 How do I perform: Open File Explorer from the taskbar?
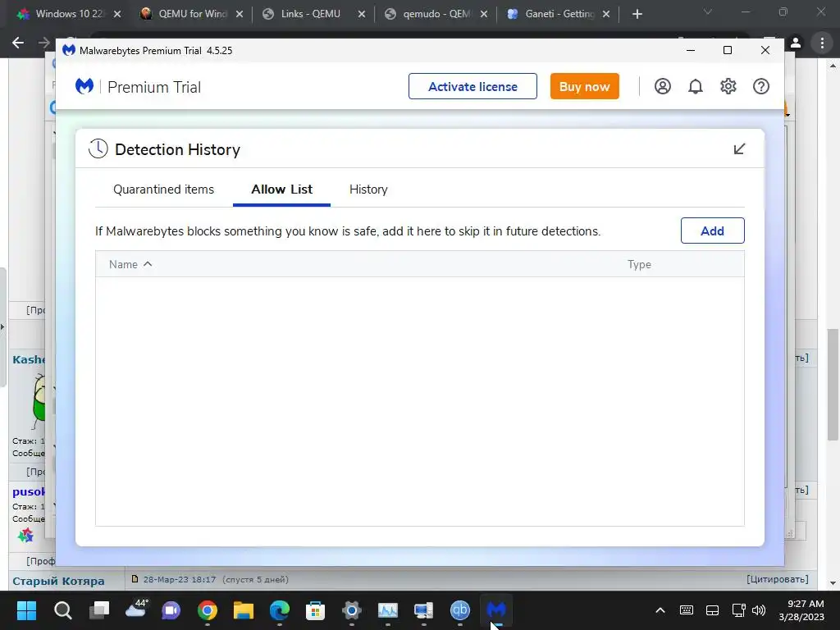click(243, 610)
